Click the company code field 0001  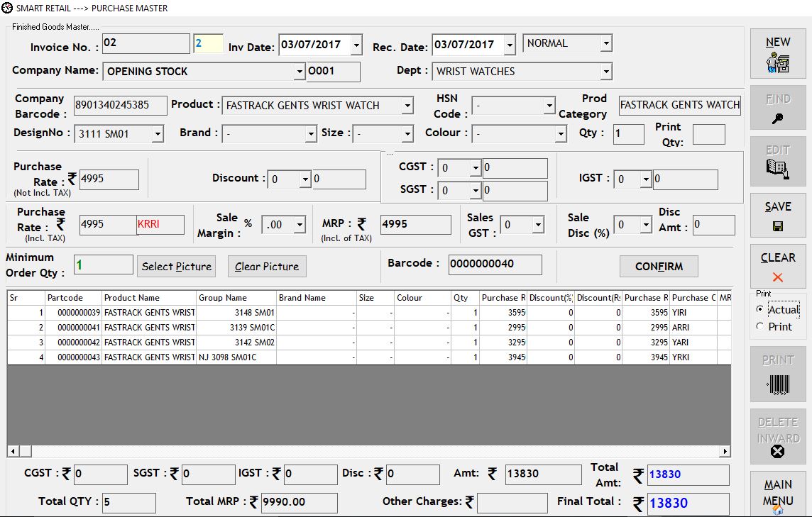[333, 72]
